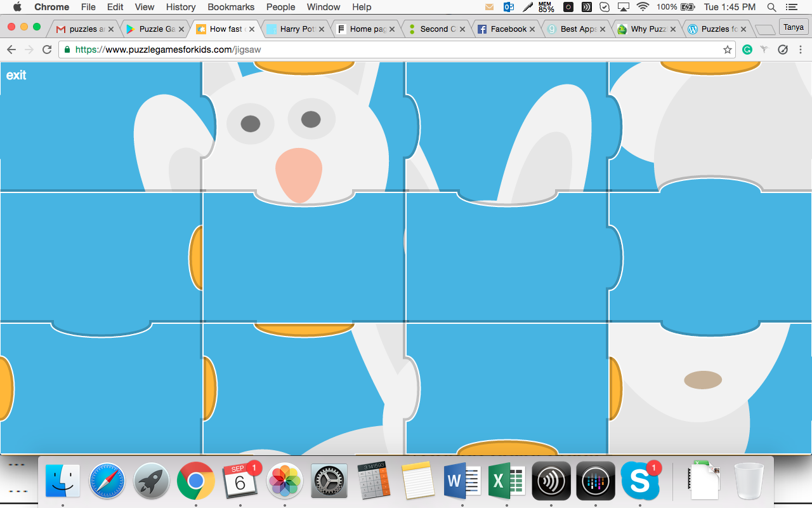Open the History menu
The image size is (812, 508).
181,7
